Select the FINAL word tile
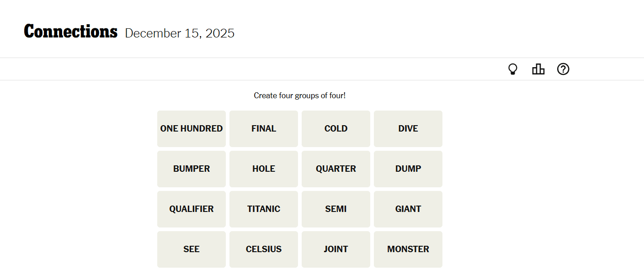The height and width of the screenshot is (275, 644). pos(264,129)
